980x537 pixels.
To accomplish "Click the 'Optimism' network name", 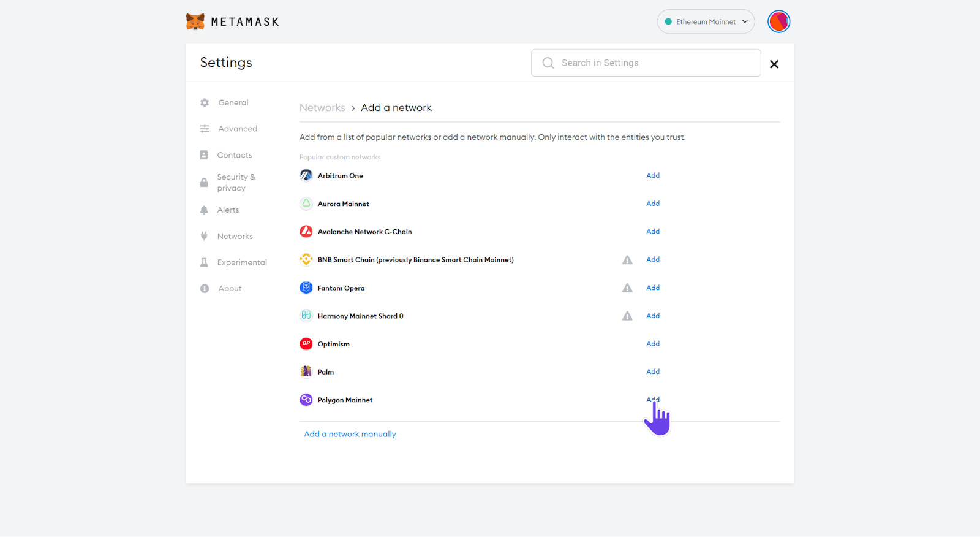I will (x=333, y=345).
